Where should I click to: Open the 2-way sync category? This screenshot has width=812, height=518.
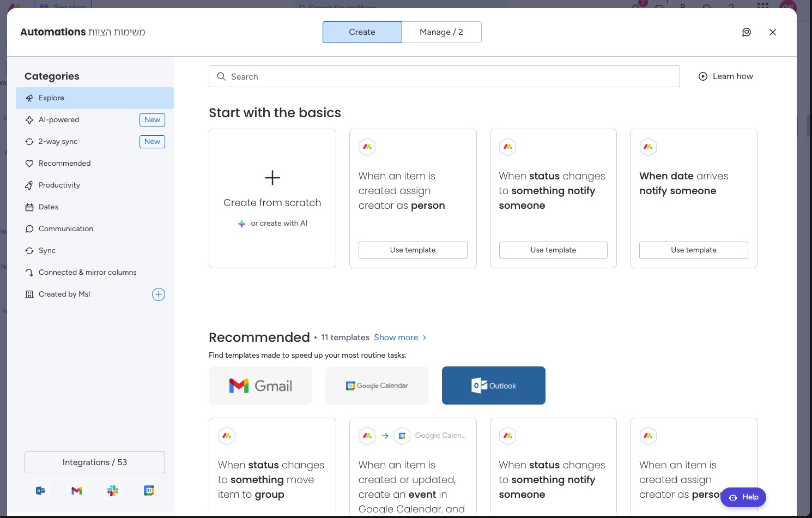(95, 142)
